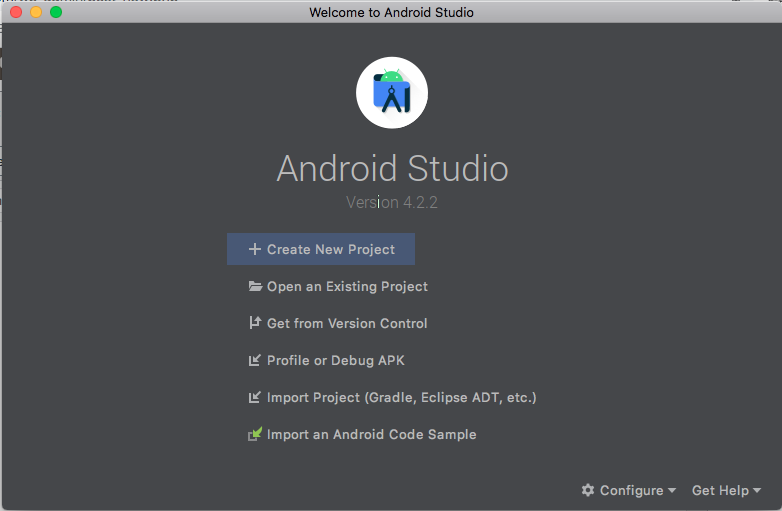Expand the Get Help dropdown
Screen dimensions: 782x511
point(726,490)
